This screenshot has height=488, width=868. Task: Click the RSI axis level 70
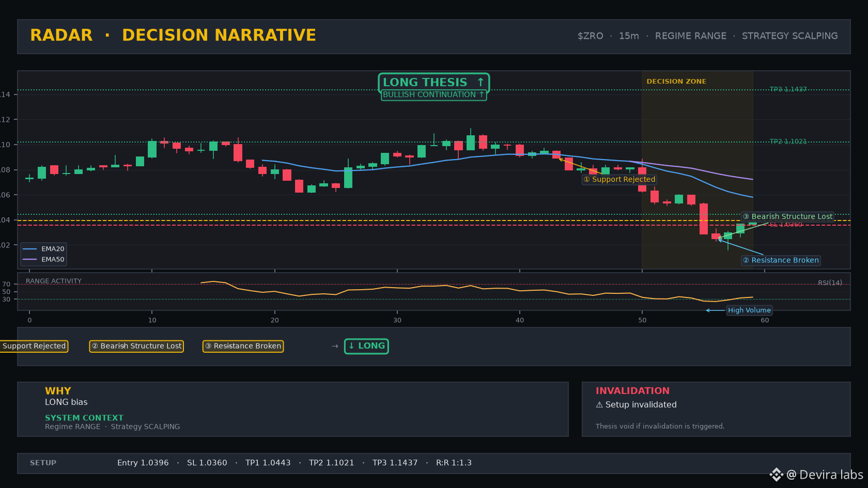[6, 285]
